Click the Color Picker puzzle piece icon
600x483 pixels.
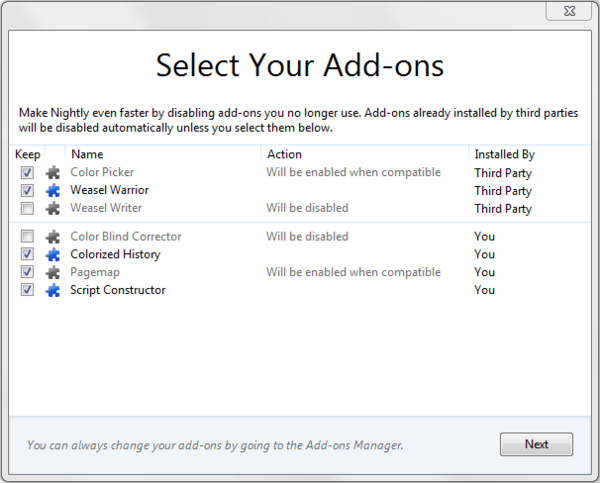click(x=52, y=172)
